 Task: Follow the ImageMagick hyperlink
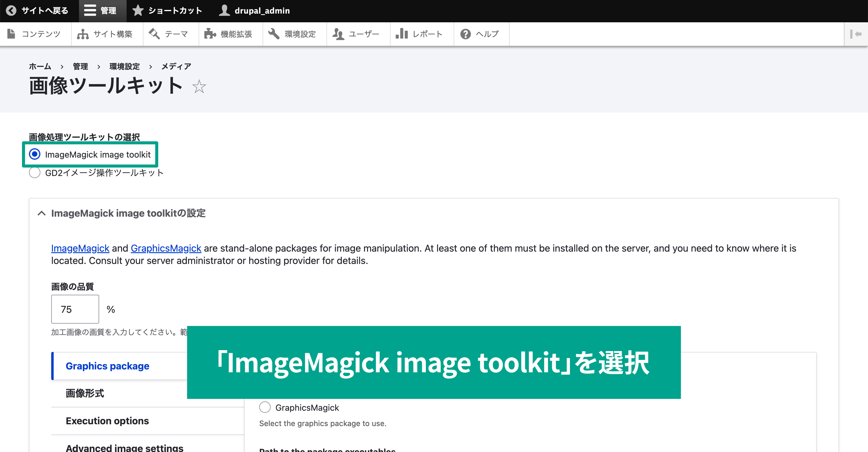[80, 248]
